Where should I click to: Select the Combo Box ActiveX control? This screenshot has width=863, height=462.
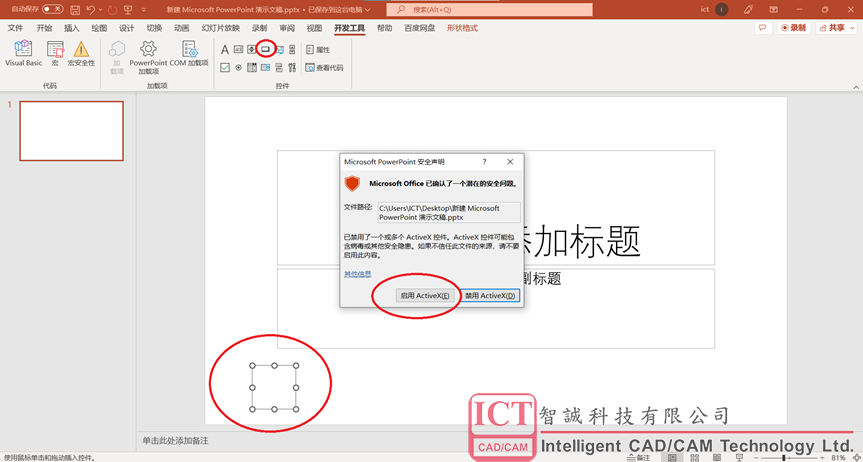coord(252,68)
